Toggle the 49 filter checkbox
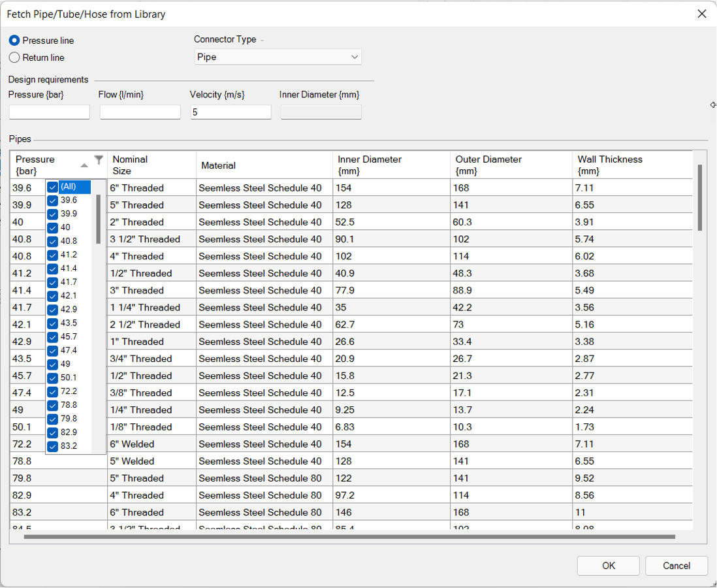 pos(53,365)
